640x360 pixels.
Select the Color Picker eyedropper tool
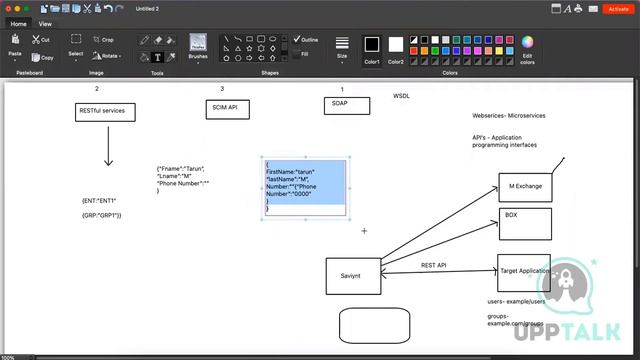click(x=171, y=57)
